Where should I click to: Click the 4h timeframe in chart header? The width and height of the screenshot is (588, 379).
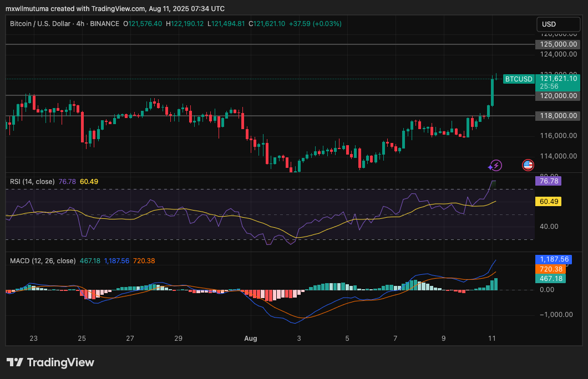81,24
